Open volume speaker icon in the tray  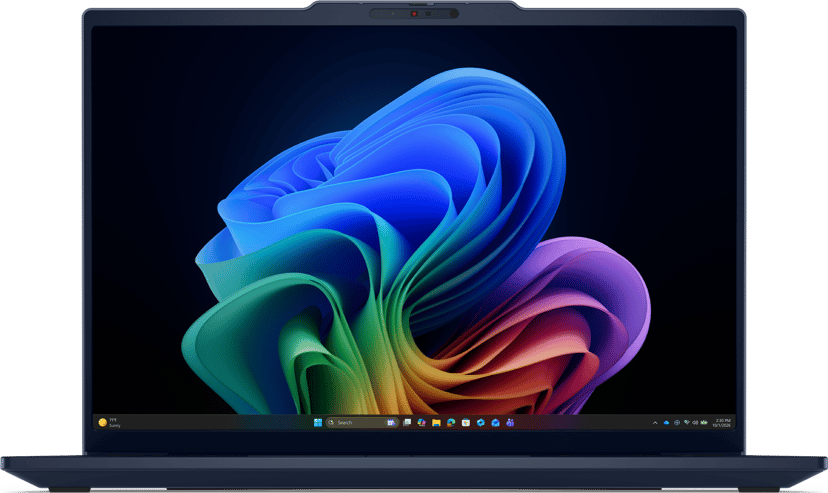click(x=695, y=423)
